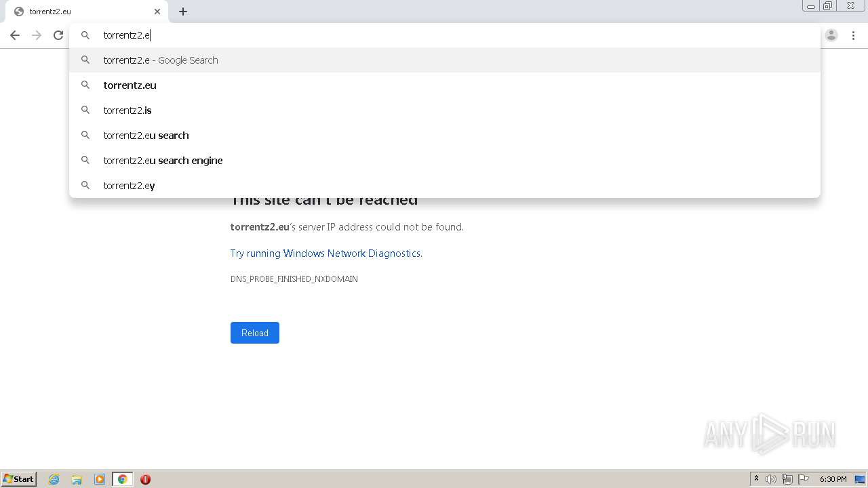868x488 pixels.
Task: Click the search icon beside 'torrentz.eu' suggestion
Action: point(85,85)
